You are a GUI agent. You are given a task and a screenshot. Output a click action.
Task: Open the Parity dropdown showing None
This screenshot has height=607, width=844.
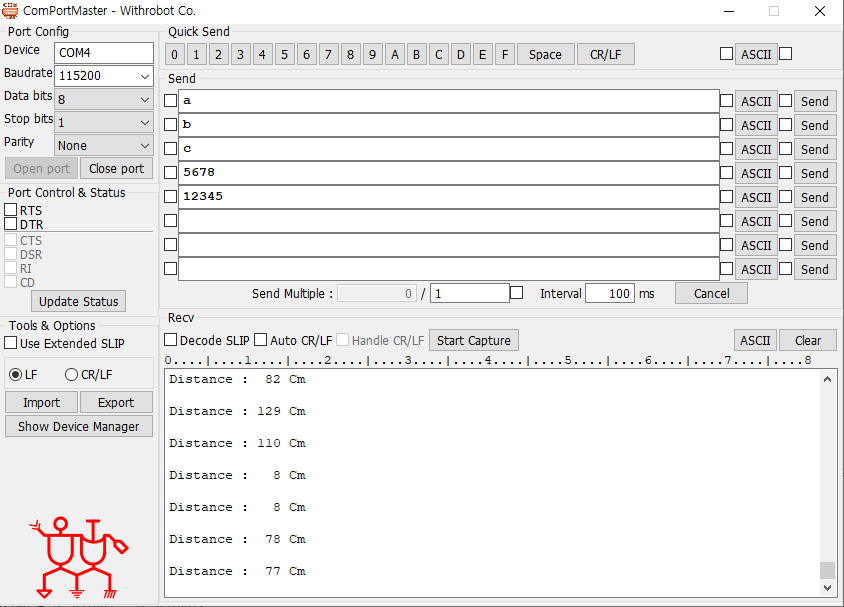click(x=104, y=145)
